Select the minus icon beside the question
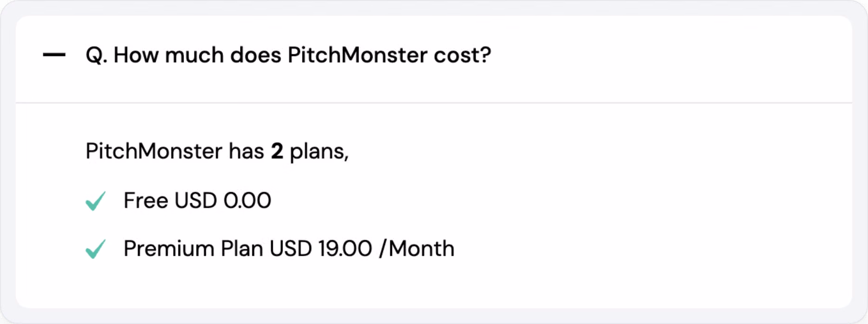Image resolution: width=868 pixels, height=324 pixels. tap(53, 55)
